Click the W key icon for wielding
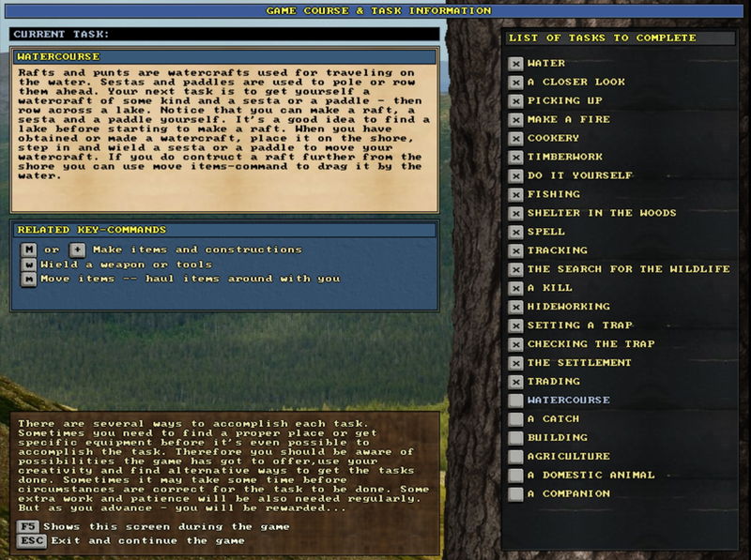751x560 pixels. click(x=29, y=265)
